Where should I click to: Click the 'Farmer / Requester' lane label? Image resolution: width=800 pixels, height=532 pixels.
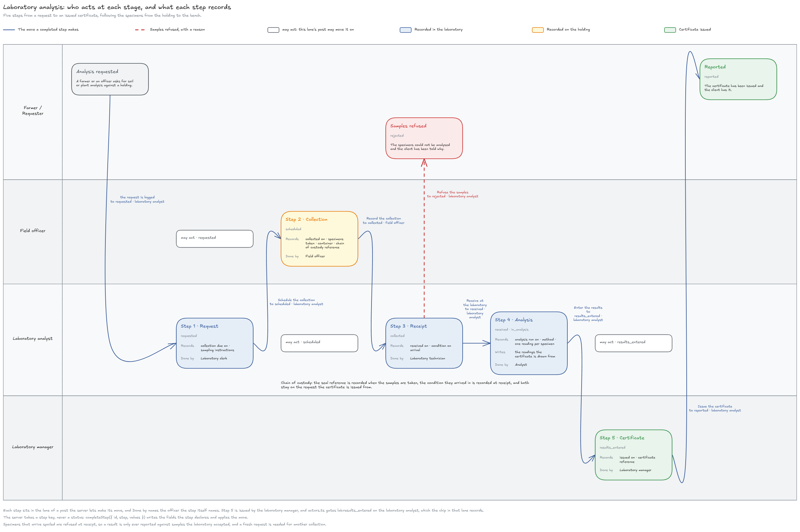(32, 111)
